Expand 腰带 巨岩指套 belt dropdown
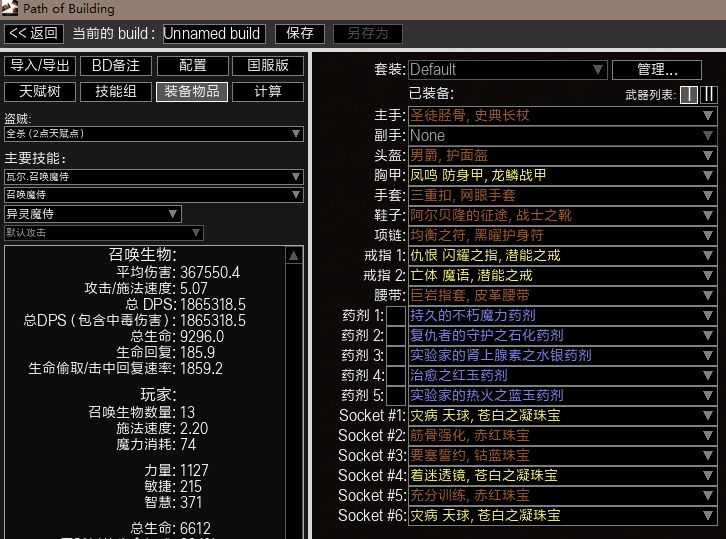The width and height of the screenshot is (726, 539). pos(563,295)
